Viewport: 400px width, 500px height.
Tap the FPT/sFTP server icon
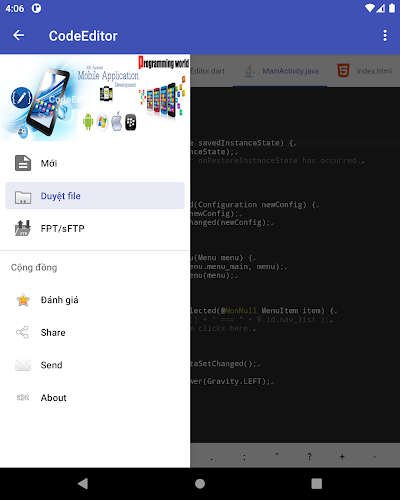pyautogui.click(x=23, y=228)
